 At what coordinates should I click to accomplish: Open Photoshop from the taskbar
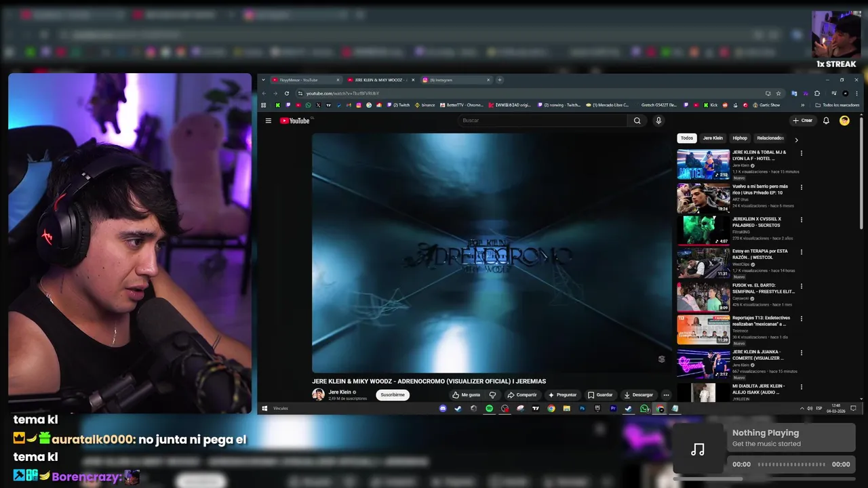[x=582, y=408]
